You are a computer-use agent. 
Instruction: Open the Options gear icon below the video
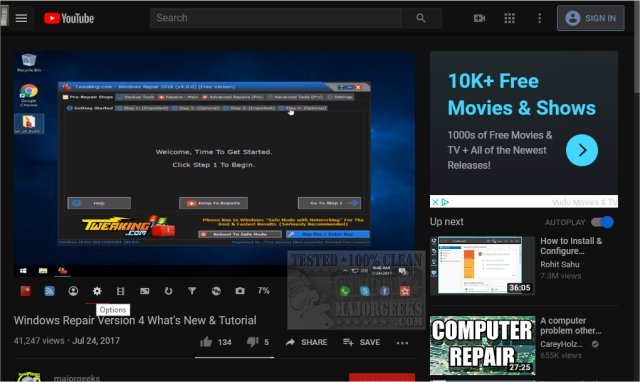(x=97, y=291)
